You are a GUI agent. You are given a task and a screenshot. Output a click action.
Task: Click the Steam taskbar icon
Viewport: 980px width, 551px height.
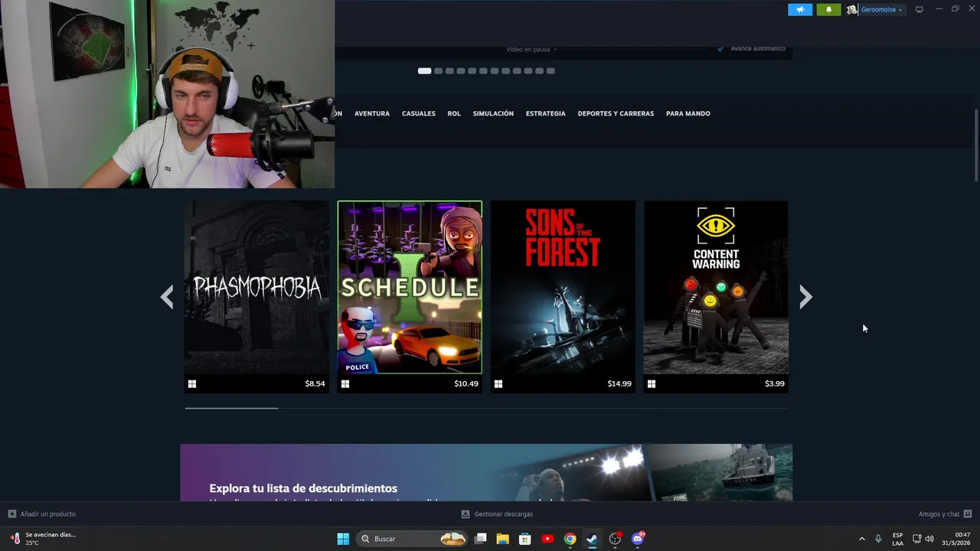tap(592, 539)
